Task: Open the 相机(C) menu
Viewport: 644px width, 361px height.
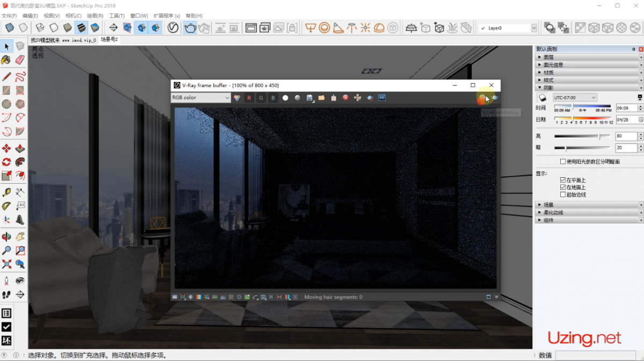Action: tap(73, 16)
